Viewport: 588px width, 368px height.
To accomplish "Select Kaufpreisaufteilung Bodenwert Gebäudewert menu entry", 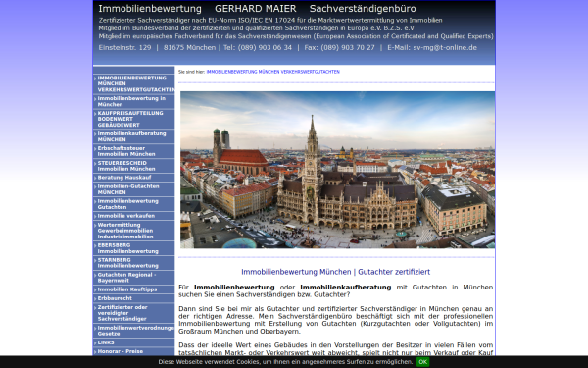I will 133,119.
